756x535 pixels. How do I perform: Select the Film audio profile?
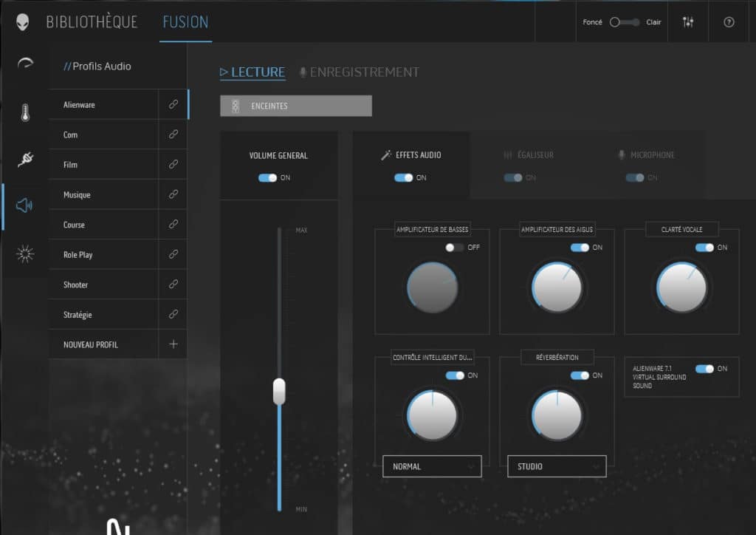103,165
